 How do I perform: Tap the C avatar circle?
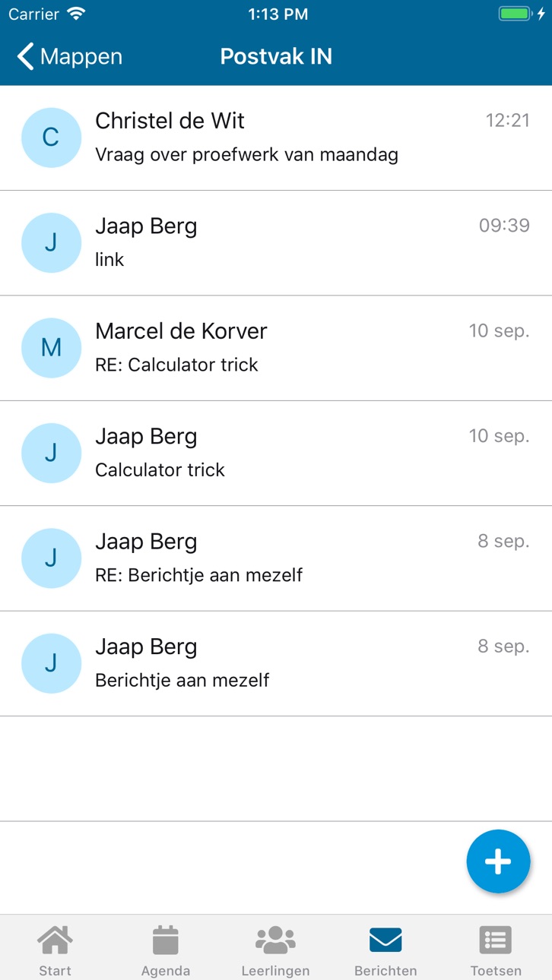[x=51, y=138]
